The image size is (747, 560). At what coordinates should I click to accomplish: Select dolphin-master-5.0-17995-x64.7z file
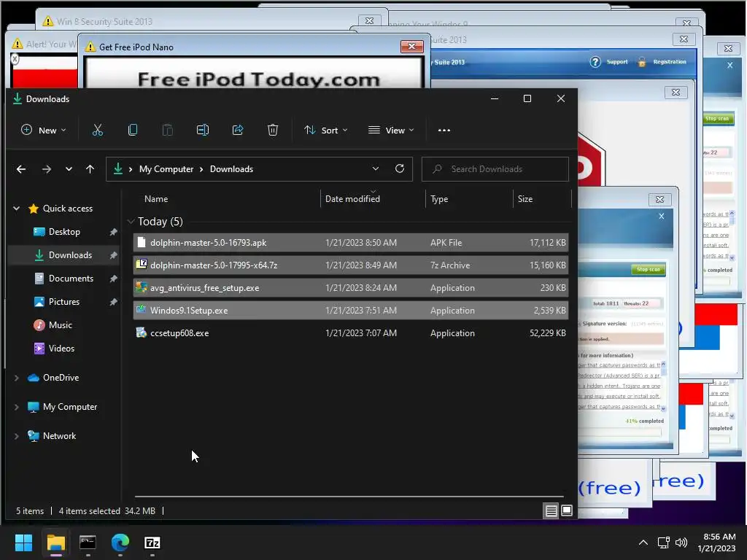click(351, 265)
